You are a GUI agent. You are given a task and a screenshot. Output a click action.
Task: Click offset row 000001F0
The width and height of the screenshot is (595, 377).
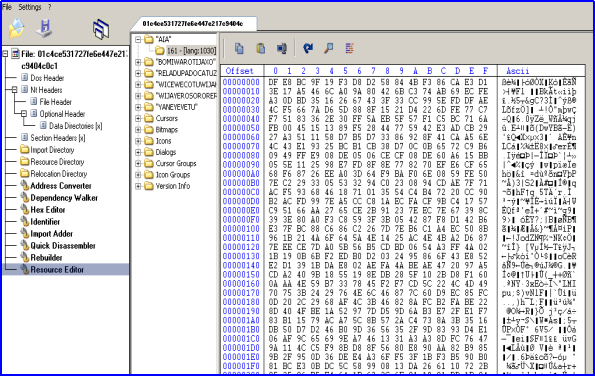(241, 366)
